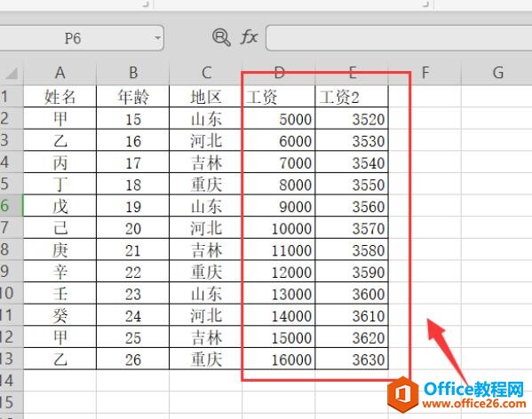
Task: Click the cell '15000'
Action: coord(279,337)
